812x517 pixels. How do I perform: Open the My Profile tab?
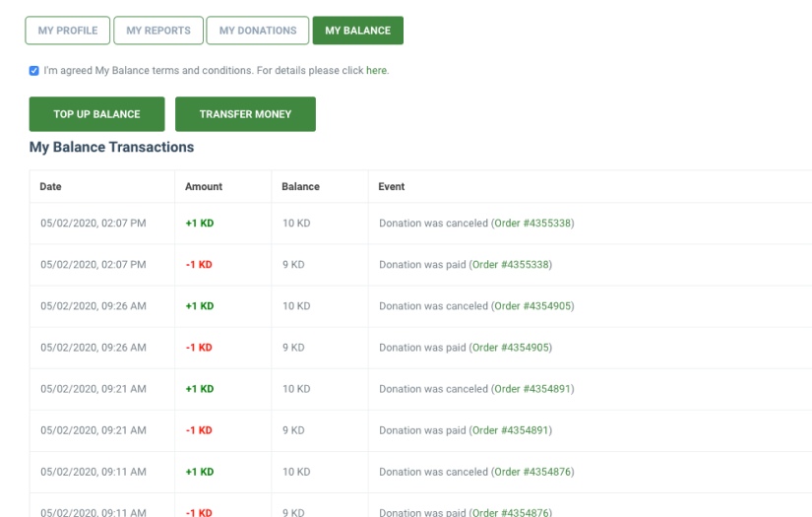pos(67,31)
